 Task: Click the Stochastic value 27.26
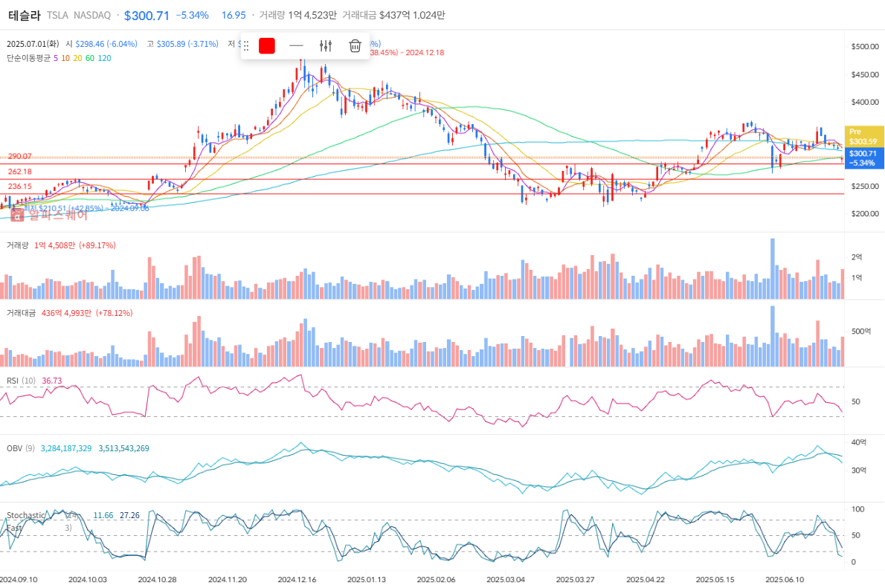tap(130, 515)
